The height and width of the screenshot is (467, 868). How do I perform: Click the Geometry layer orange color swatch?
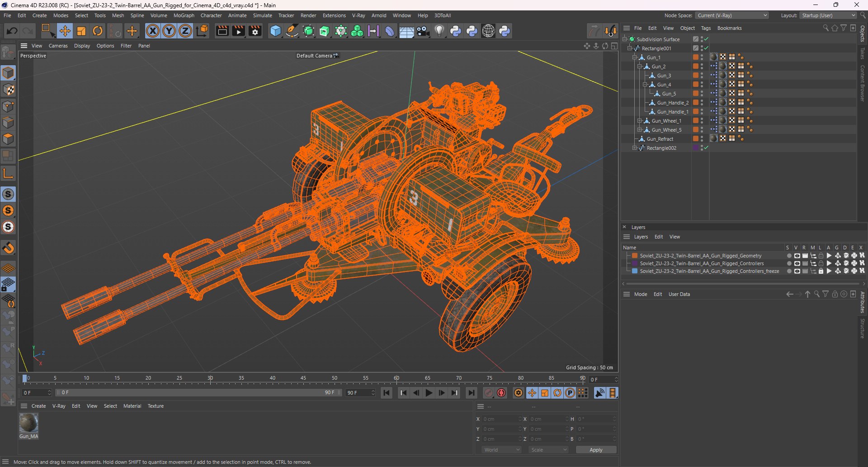pos(635,256)
